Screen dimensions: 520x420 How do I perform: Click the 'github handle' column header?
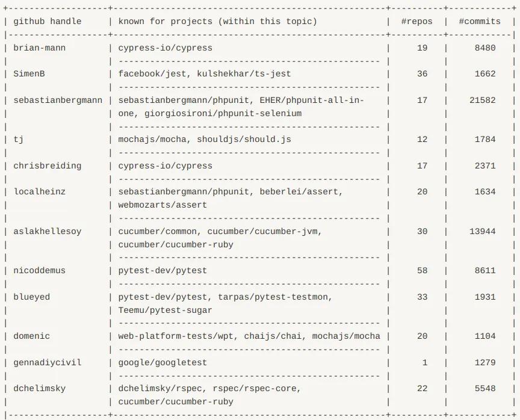pos(47,22)
